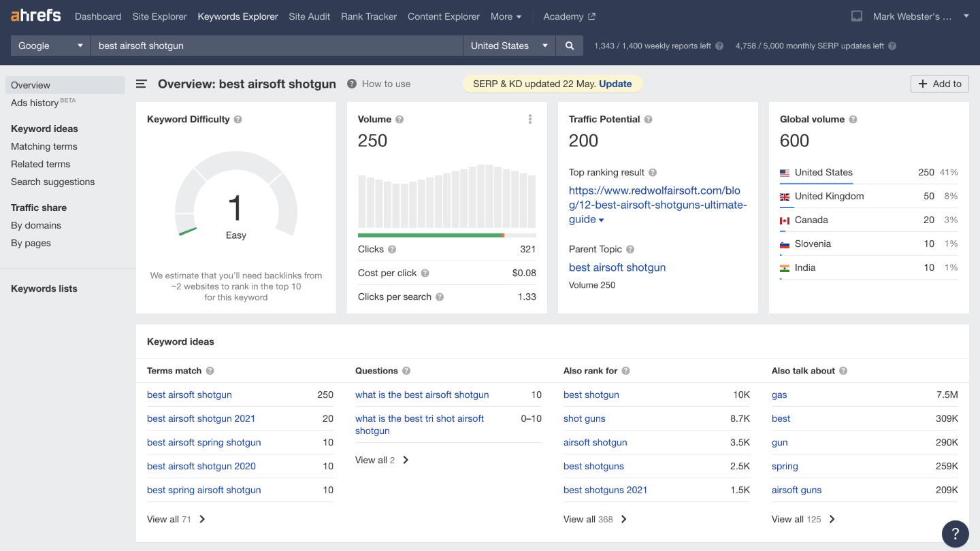This screenshot has width=980, height=551.
Task: Click the round help button at bottom right
Action: (x=955, y=533)
